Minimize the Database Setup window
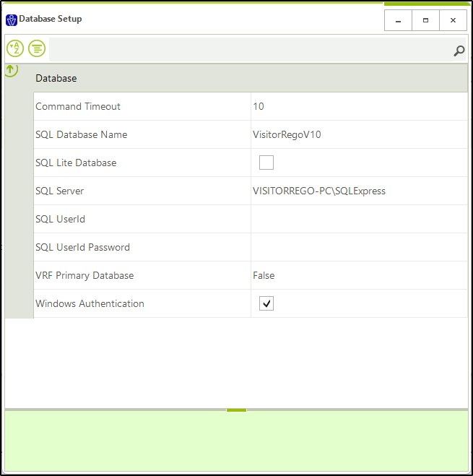 pos(398,20)
